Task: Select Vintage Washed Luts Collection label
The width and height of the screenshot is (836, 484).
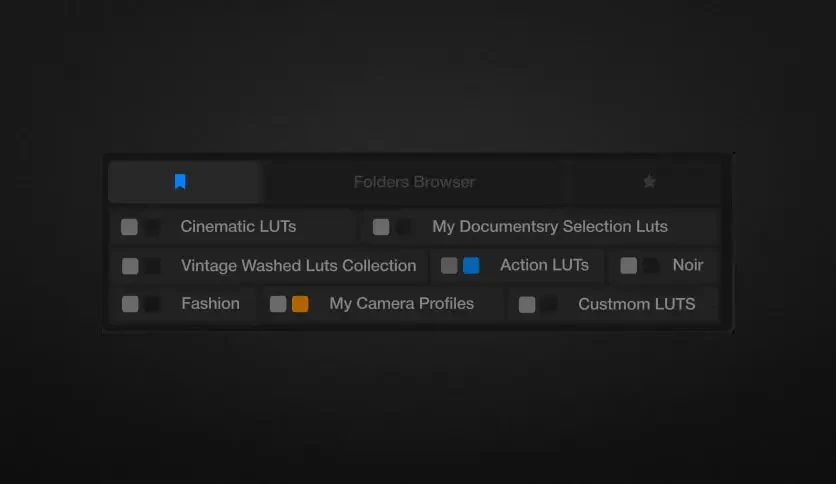Action: [299, 265]
